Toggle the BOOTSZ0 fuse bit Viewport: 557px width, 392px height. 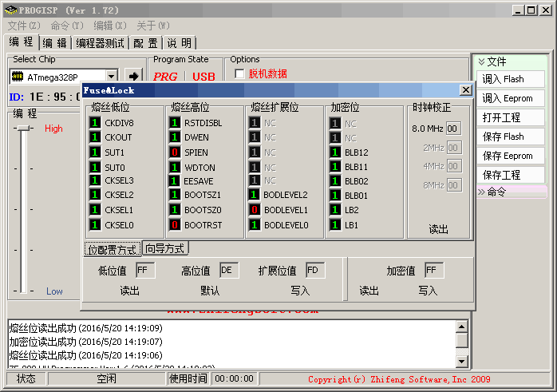pos(175,210)
